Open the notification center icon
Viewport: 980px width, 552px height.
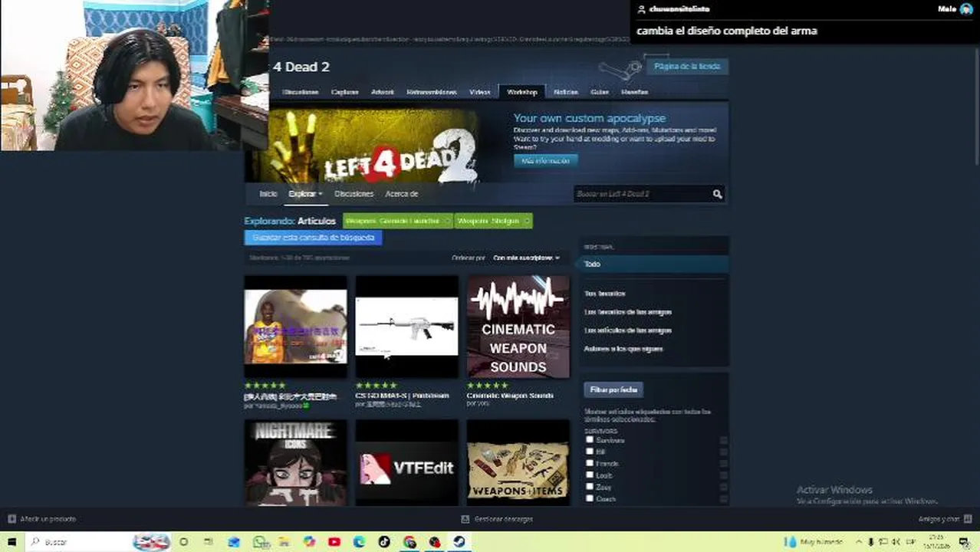pos(964,542)
